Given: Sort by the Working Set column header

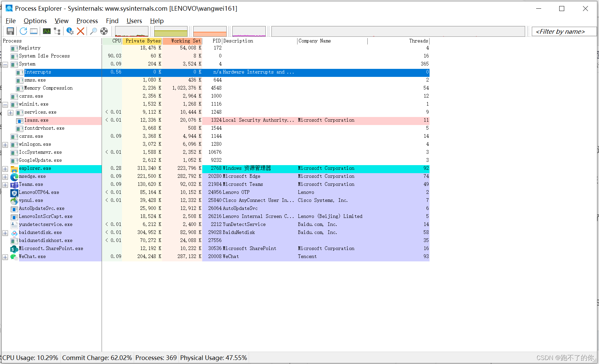Looking at the screenshot, I should click(x=183, y=41).
